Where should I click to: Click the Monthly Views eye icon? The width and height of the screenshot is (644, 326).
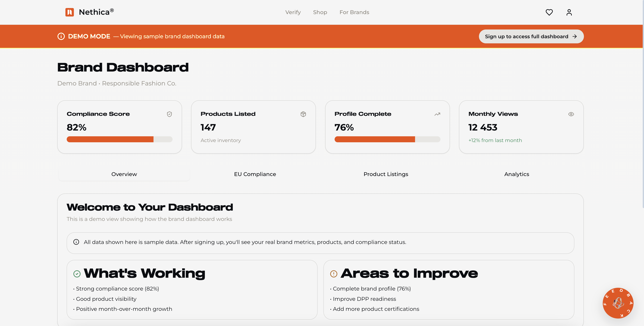tap(571, 114)
